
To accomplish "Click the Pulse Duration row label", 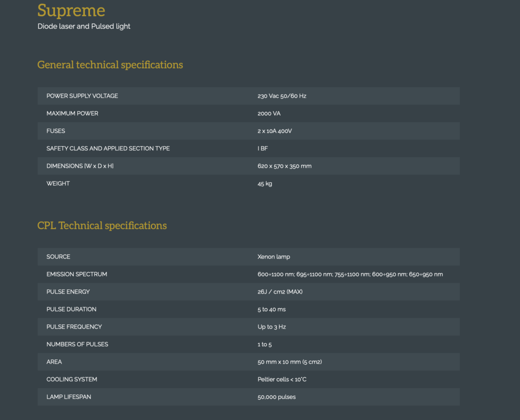I will [x=71, y=309].
